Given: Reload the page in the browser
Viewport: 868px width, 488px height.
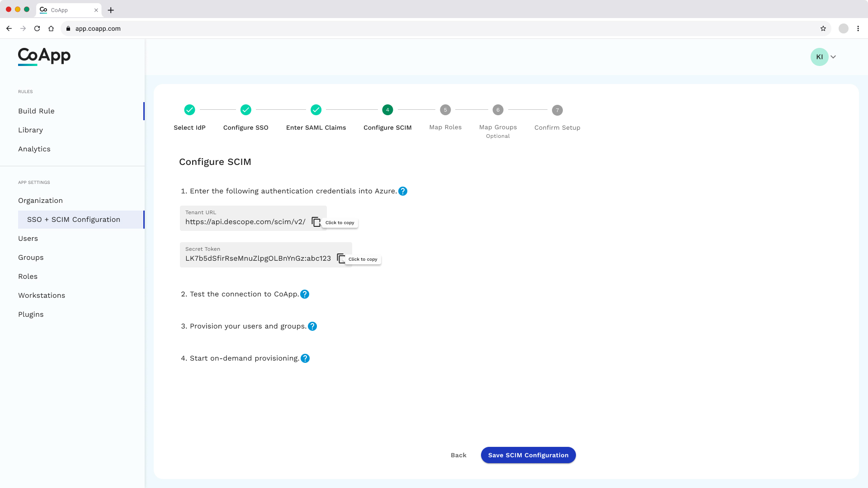Looking at the screenshot, I should pos(37,28).
